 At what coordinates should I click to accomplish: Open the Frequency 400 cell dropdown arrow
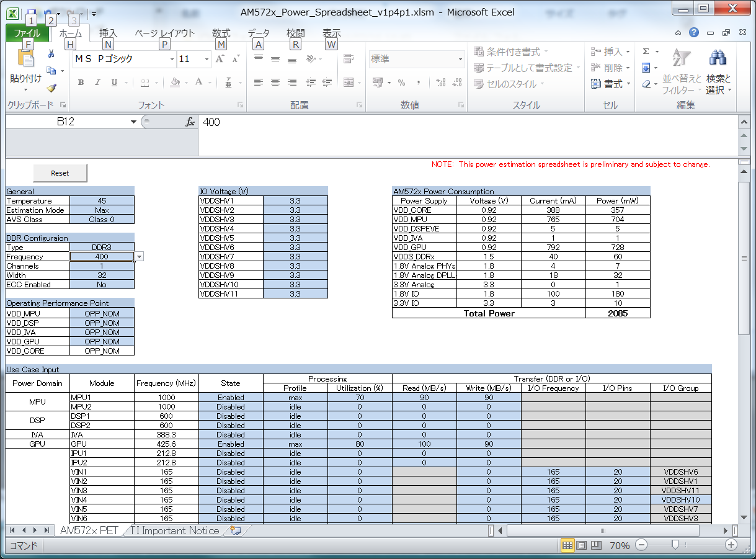pos(140,256)
